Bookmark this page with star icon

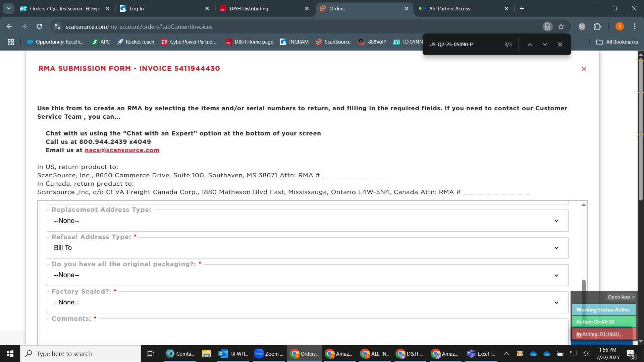point(561,26)
